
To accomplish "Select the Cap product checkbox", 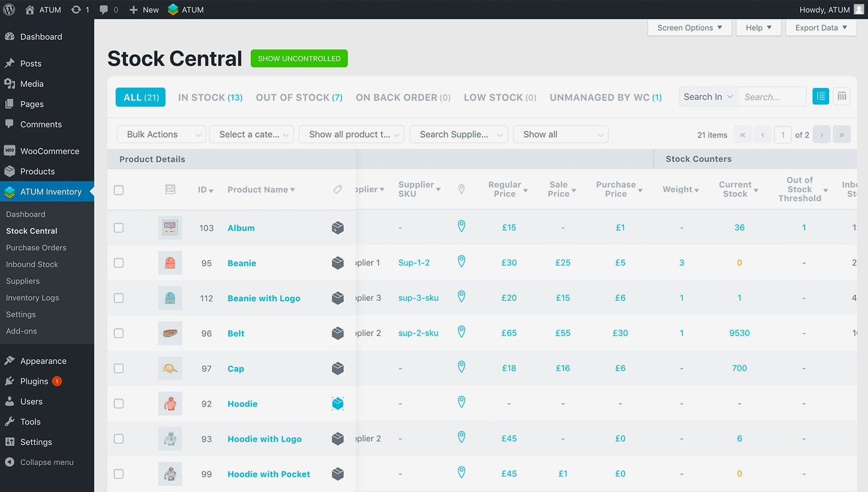I will click(x=119, y=369).
